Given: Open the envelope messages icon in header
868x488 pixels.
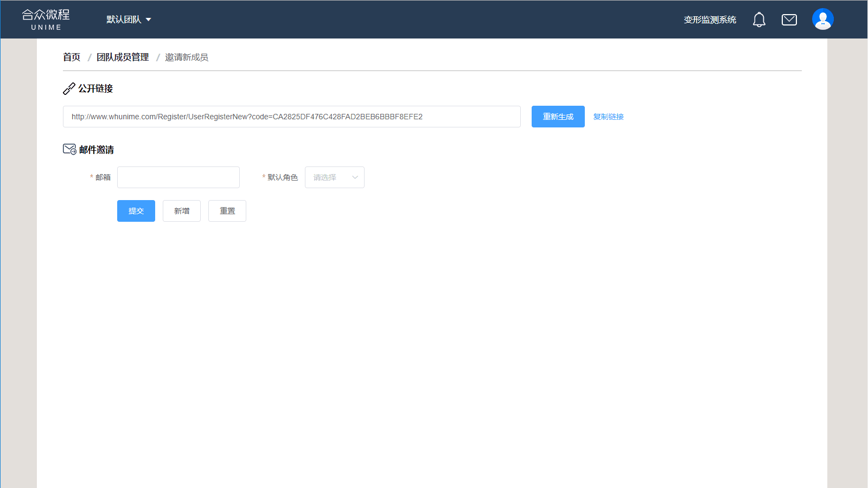Looking at the screenshot, I should point(789,20).
